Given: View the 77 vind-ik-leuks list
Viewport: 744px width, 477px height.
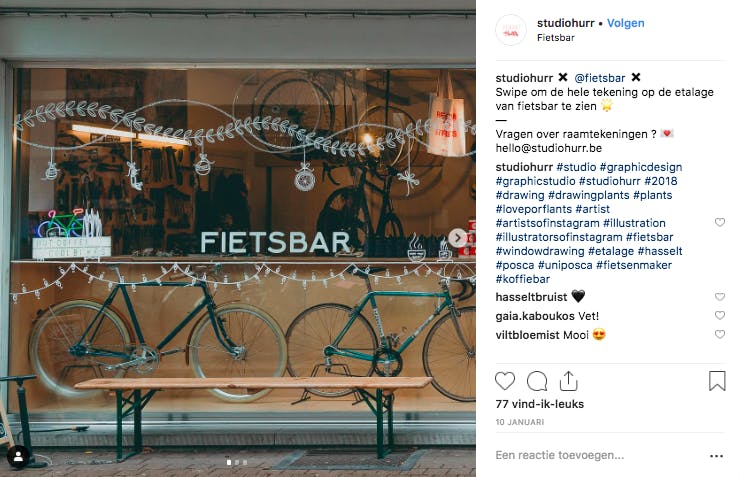Looking at the screenshot, I should coord(539,404).
